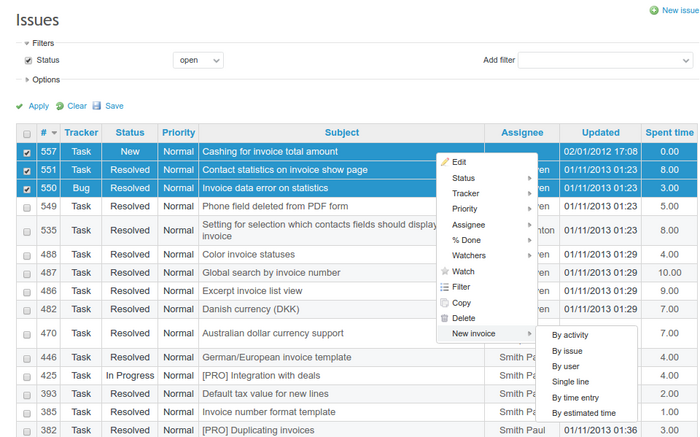Click the green New issue plus icon
The height and width of the screenshot is (437, 700).
tap(654, 10)
